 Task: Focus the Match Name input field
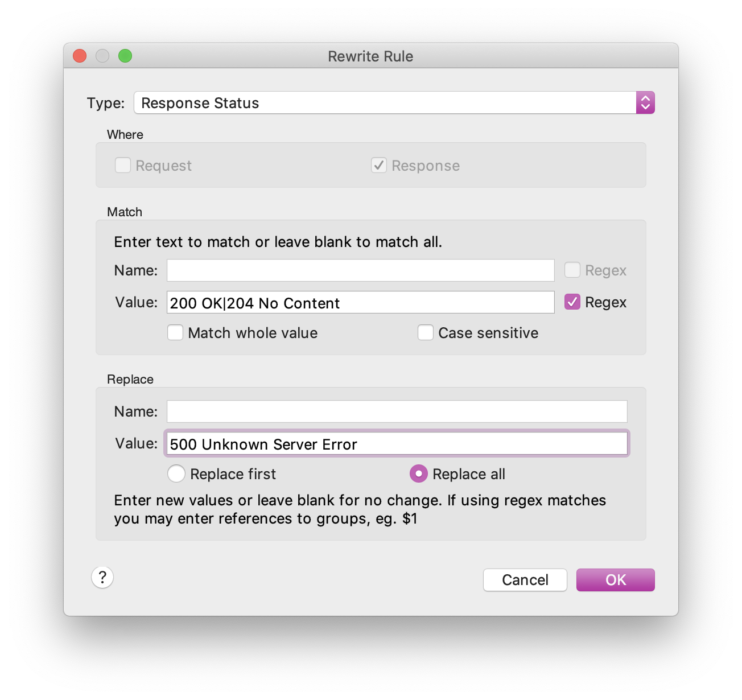click(360, 270)
